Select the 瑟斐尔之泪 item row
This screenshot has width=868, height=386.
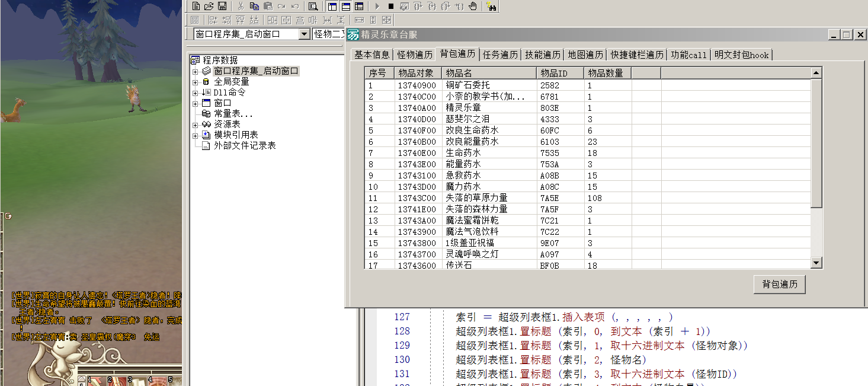(588, 119)
